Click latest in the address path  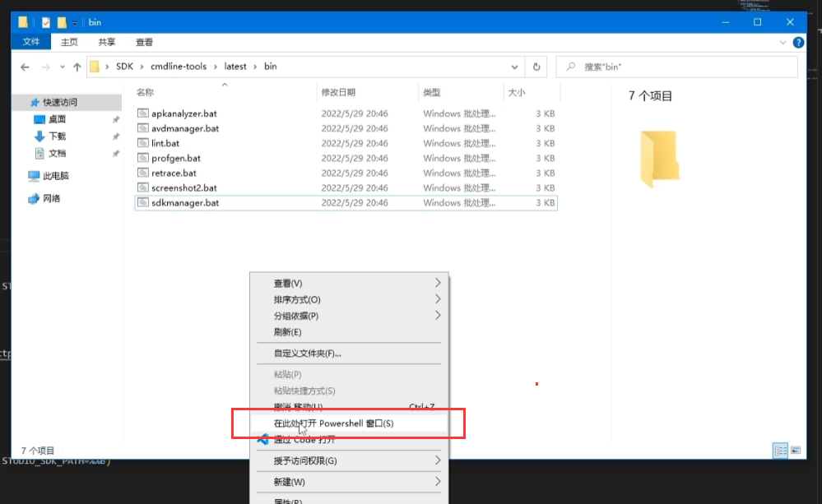[235, 67]
